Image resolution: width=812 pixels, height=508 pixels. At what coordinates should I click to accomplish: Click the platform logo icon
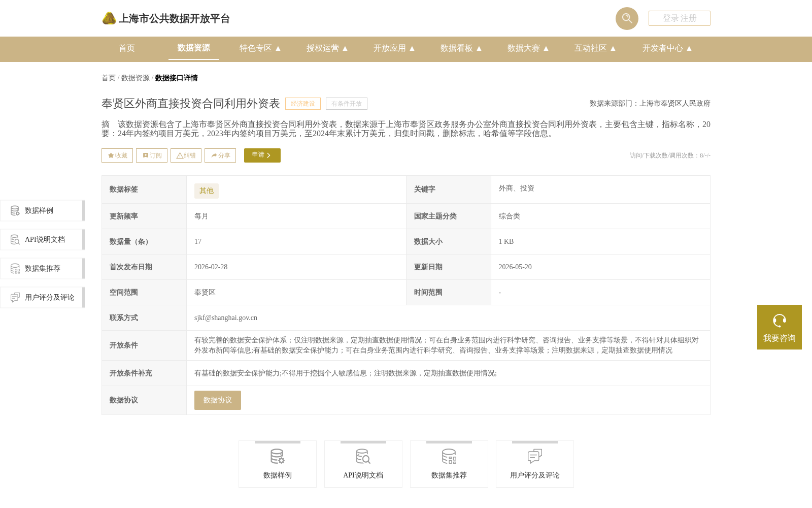[x=109, y=18]
